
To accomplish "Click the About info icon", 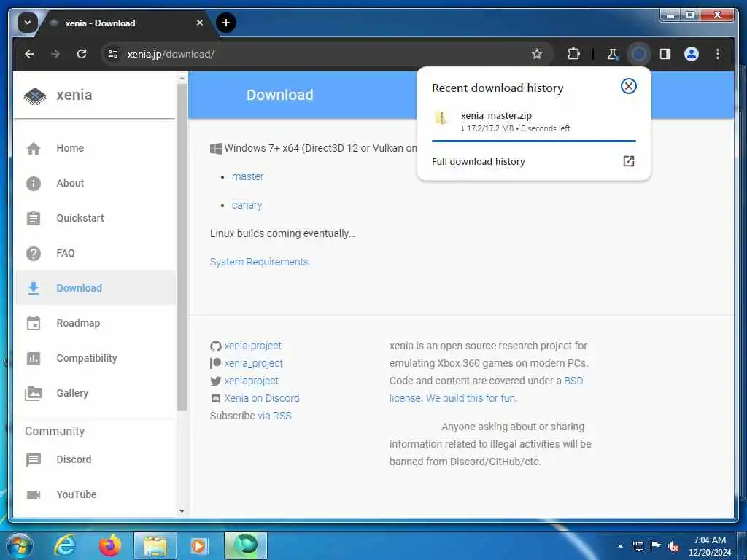I will 34,183.
